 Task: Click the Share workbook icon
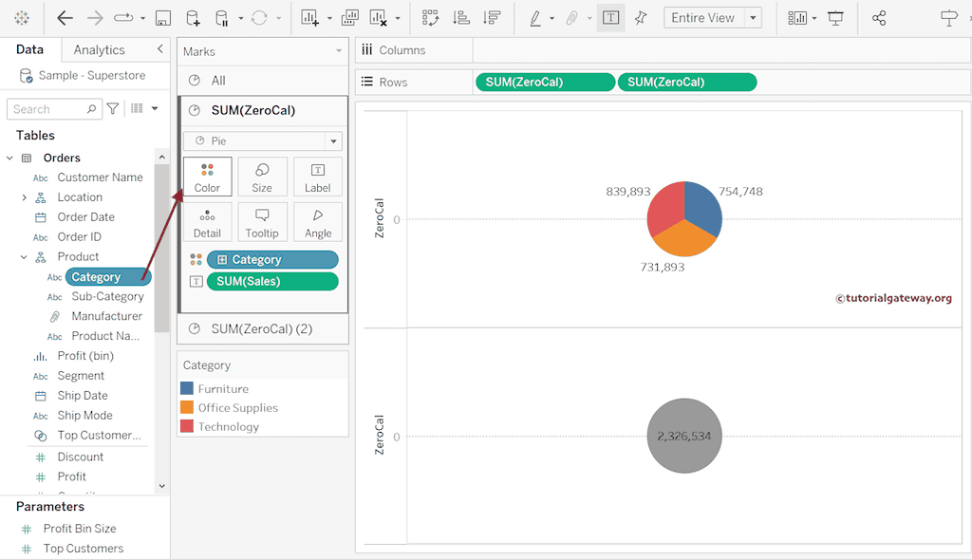(x=879, y=18)
